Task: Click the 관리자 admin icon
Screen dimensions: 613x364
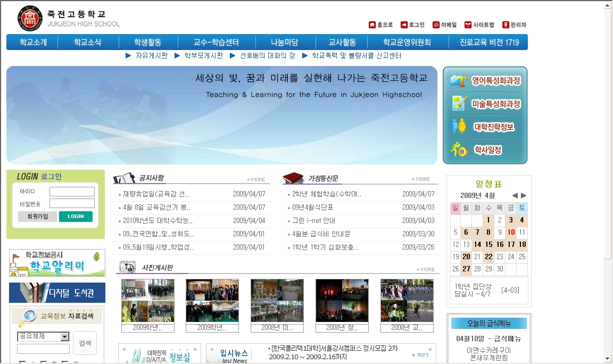Action: 506,24
